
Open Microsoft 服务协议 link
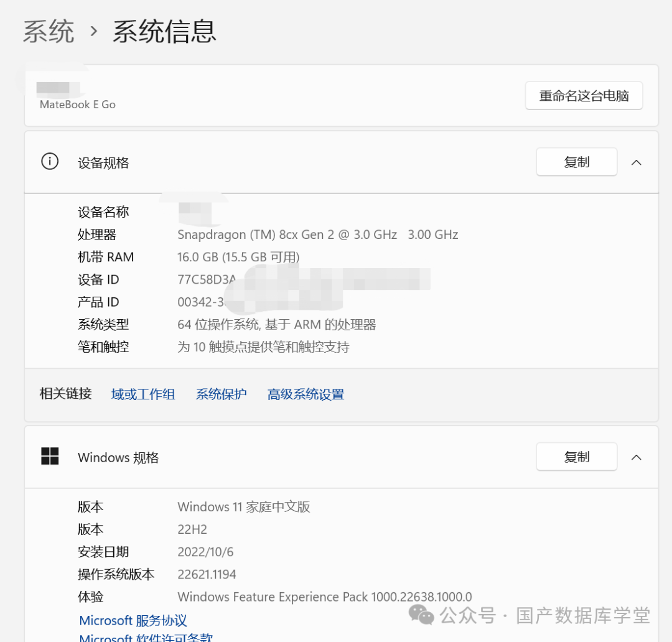point(133,621)
